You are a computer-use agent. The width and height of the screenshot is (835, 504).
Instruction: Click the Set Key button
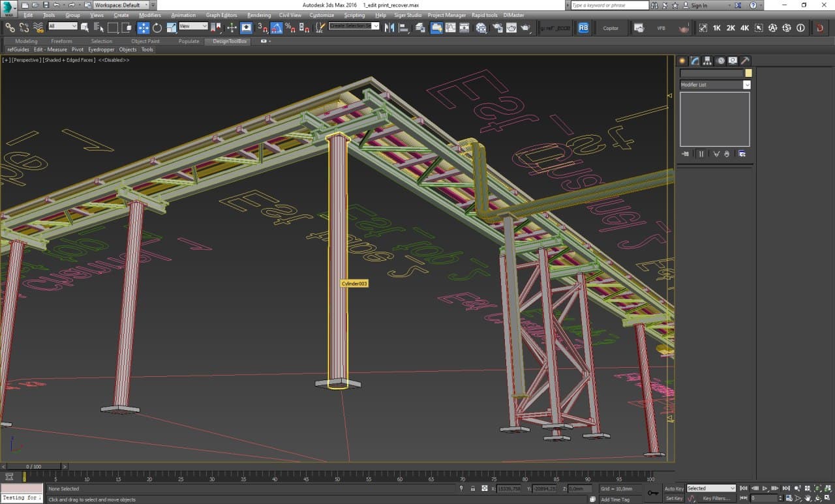coord(674,498)
